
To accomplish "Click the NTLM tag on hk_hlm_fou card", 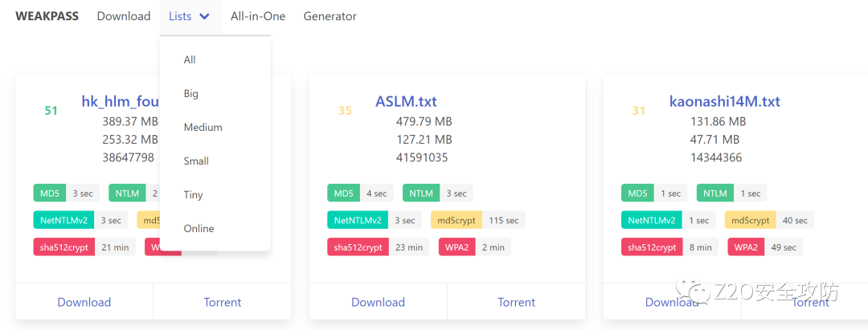I will point(125,194).
